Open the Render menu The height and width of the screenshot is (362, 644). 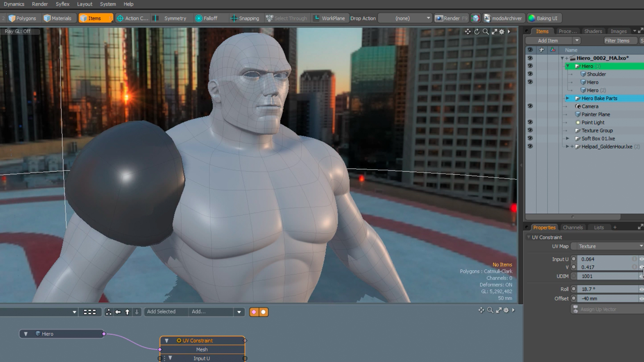(40, 4)
